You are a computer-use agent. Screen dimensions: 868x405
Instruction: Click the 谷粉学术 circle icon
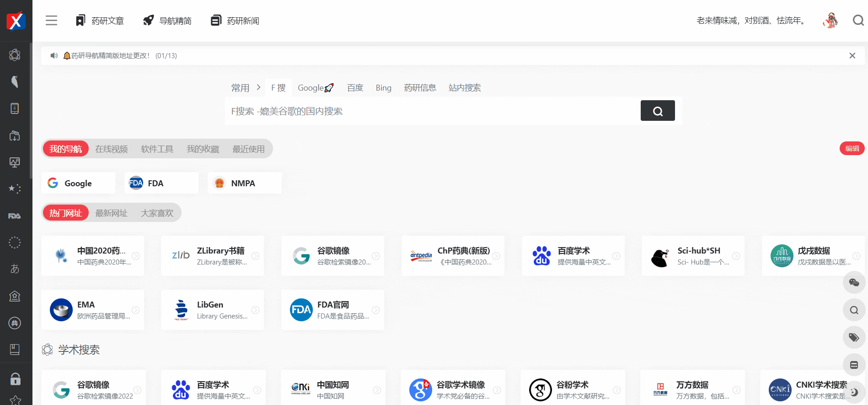[541, 390]
